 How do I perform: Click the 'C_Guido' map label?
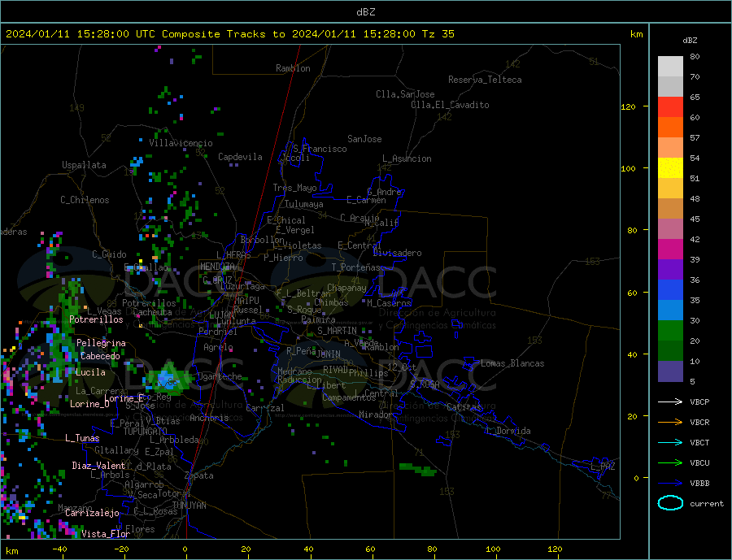[x=109, y=254]
